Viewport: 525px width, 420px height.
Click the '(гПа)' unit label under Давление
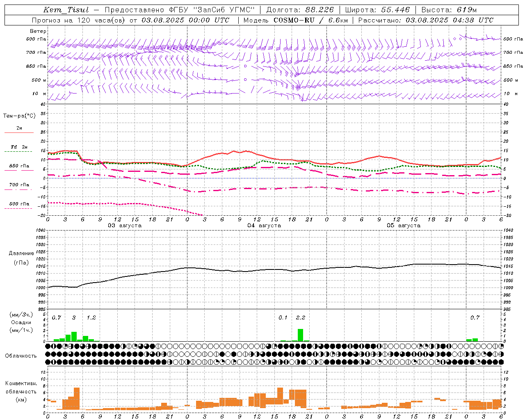21,263
